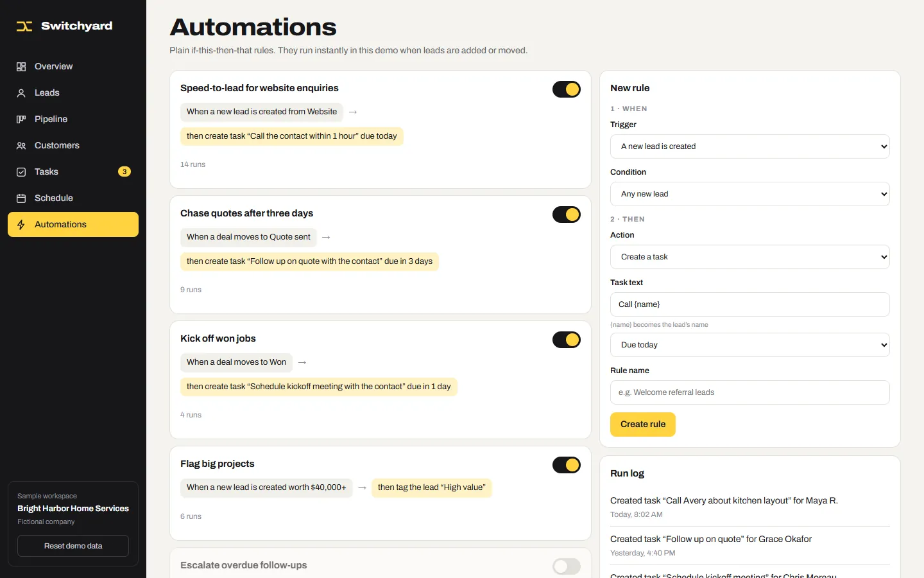
Task: Expand the Action dropdown showing Create a task
Action: (x=750, y=257)
